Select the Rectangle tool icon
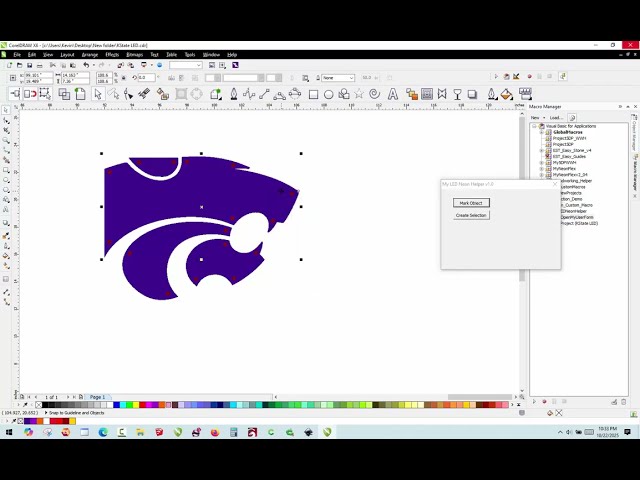640x480 pixels. point(313,95)
